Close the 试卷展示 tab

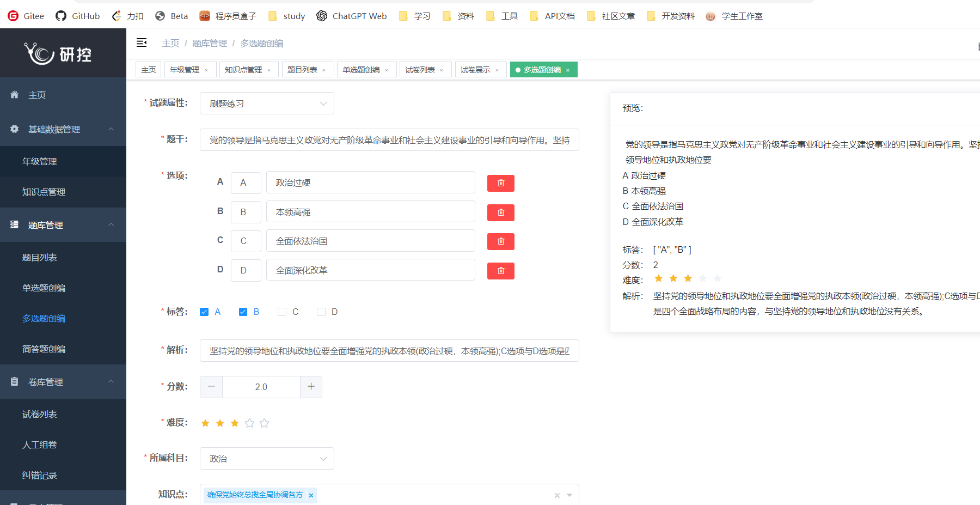pos(497,70)
